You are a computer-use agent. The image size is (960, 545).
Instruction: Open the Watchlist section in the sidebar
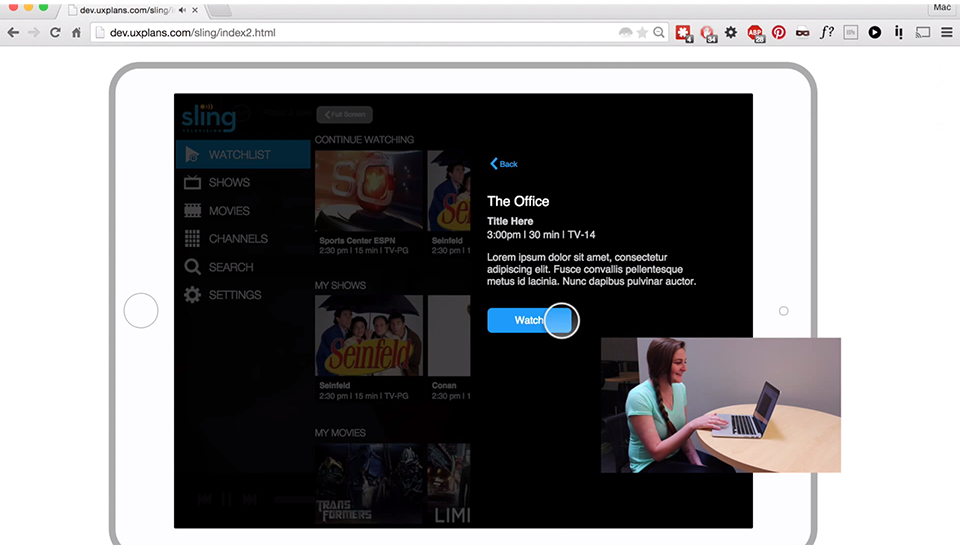(239, 155)
